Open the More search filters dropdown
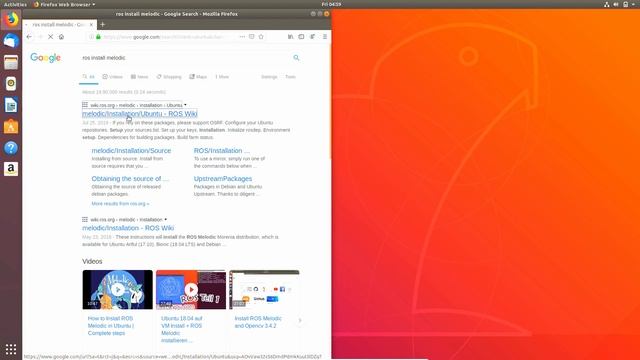The width and height of the screenshot is (640, 360). (x=222, y=77)
